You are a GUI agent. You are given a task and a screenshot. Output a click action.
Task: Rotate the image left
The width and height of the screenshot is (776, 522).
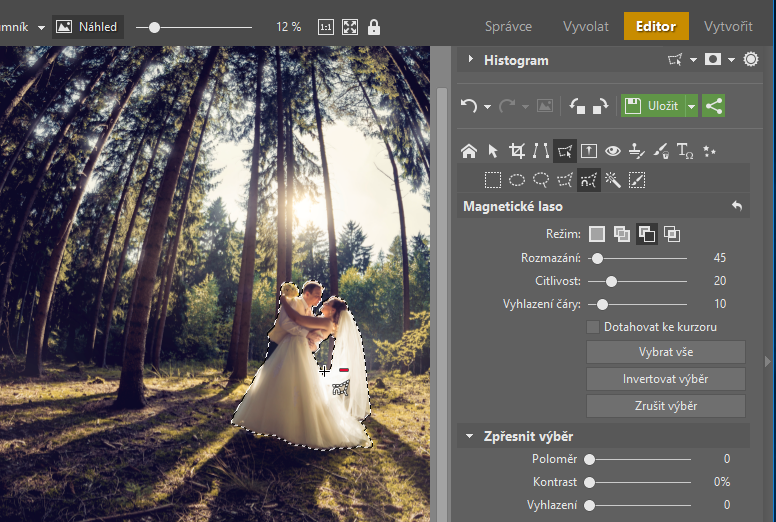[x=577, y=105]
